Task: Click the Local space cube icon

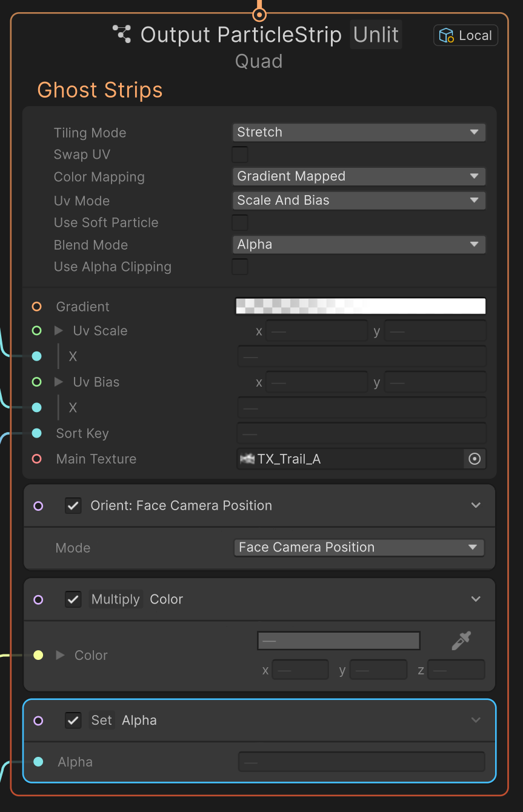Action: coord(447,36)
